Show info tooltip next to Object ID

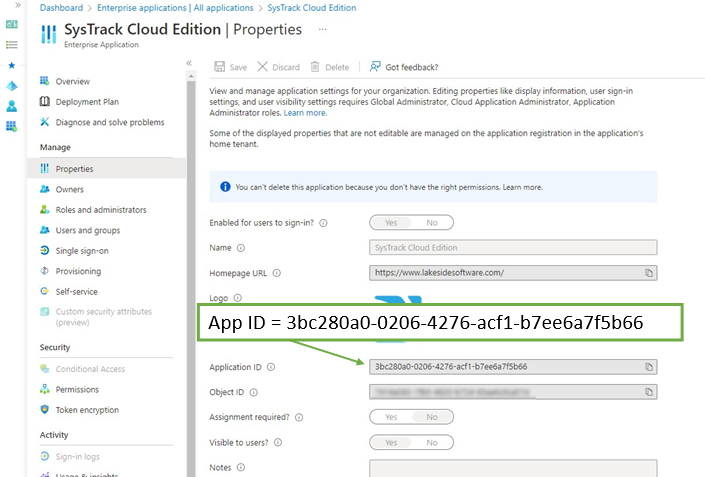point(254,392)
